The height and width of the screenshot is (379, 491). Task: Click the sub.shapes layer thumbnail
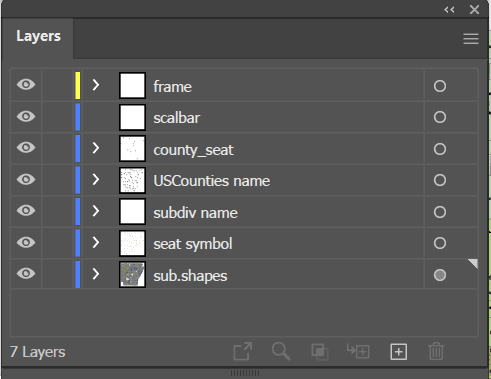pyautogui.click(x=132, y=274)
